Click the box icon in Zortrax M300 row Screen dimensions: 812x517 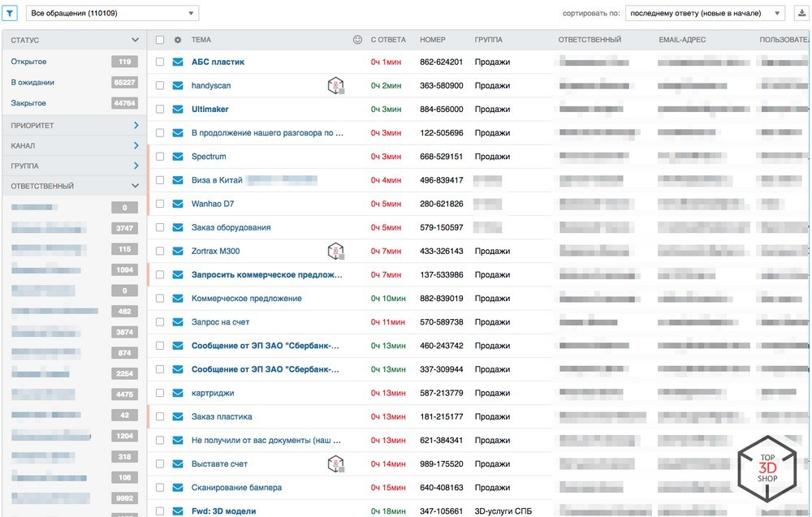(336, 252)
